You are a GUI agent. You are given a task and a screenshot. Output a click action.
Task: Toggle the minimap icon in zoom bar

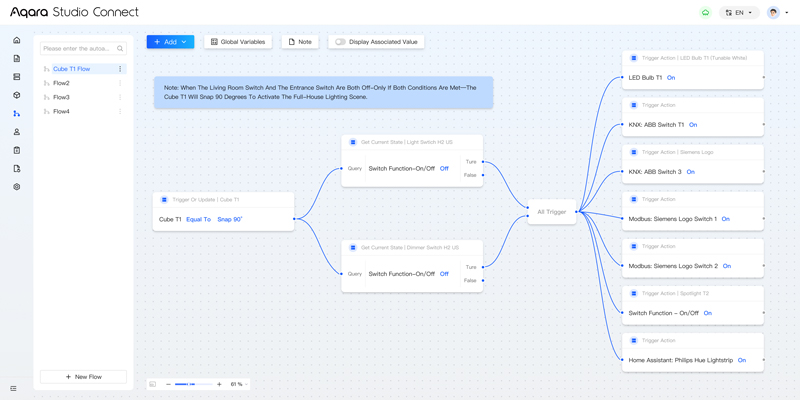152,384
